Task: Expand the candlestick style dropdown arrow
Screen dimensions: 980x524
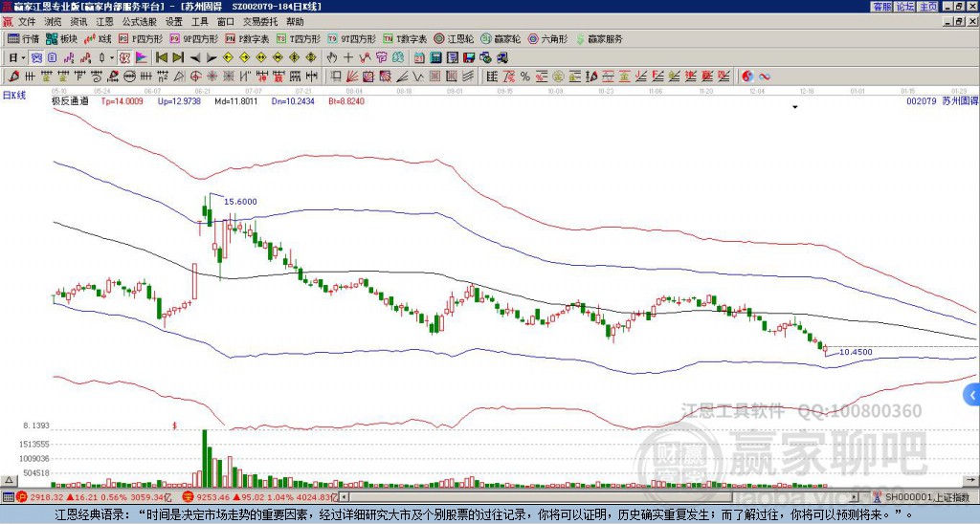Action: [112, 58]
